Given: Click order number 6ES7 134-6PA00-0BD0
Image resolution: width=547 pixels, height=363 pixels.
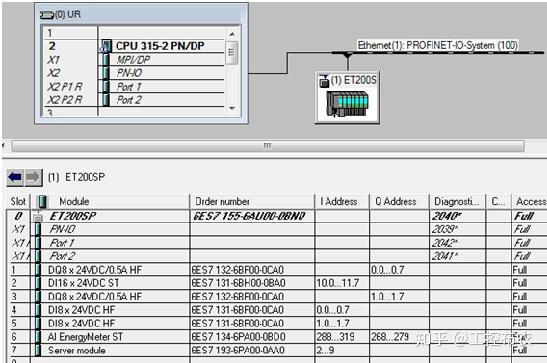Looking at the screenshot, I should [x=239, y=337].
